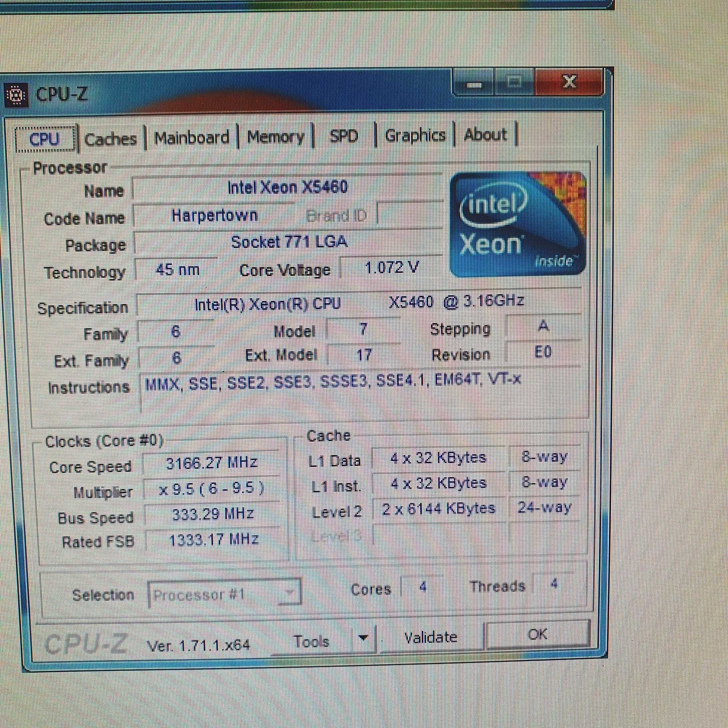The image size is (728, 728).
Task: Click the Core Speed value field
Action: (211, 463)
